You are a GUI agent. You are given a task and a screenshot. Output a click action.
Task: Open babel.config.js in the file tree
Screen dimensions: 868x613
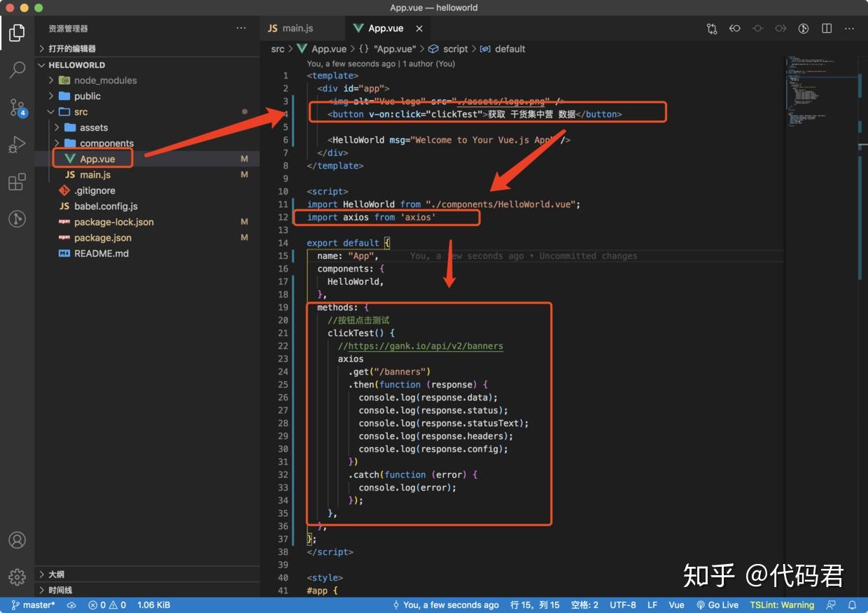pyautogui.click(x=147, y=206)
